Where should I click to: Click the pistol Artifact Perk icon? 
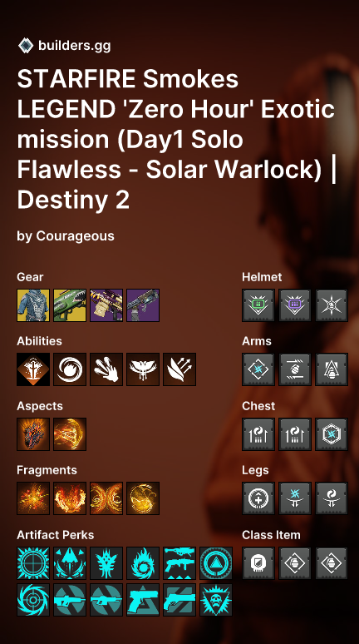(x=143, y=600)
